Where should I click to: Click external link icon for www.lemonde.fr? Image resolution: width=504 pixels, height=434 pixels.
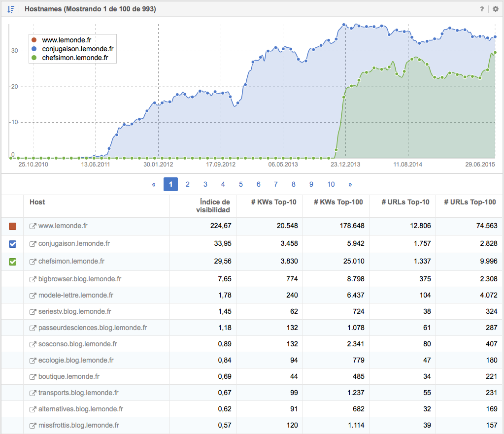click(33, 226)
